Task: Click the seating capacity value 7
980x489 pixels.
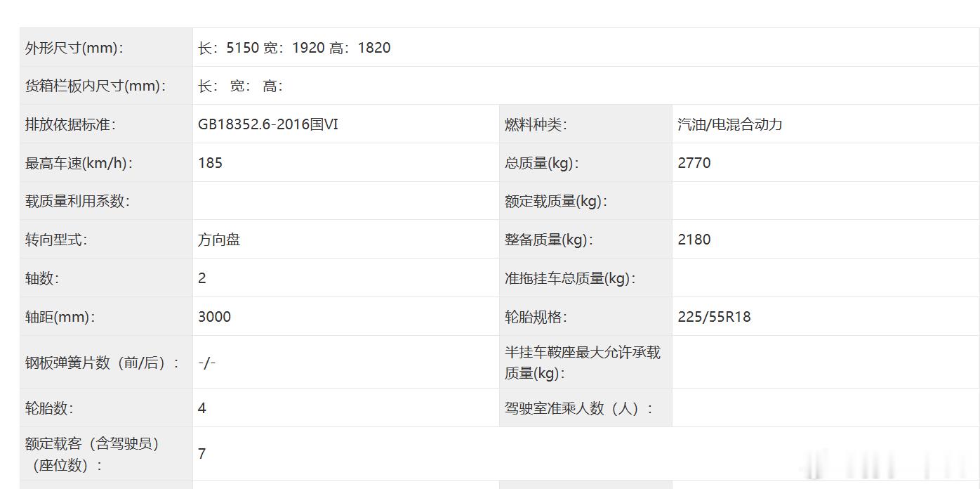Action: pyautogui.click(x=202, y=454)
